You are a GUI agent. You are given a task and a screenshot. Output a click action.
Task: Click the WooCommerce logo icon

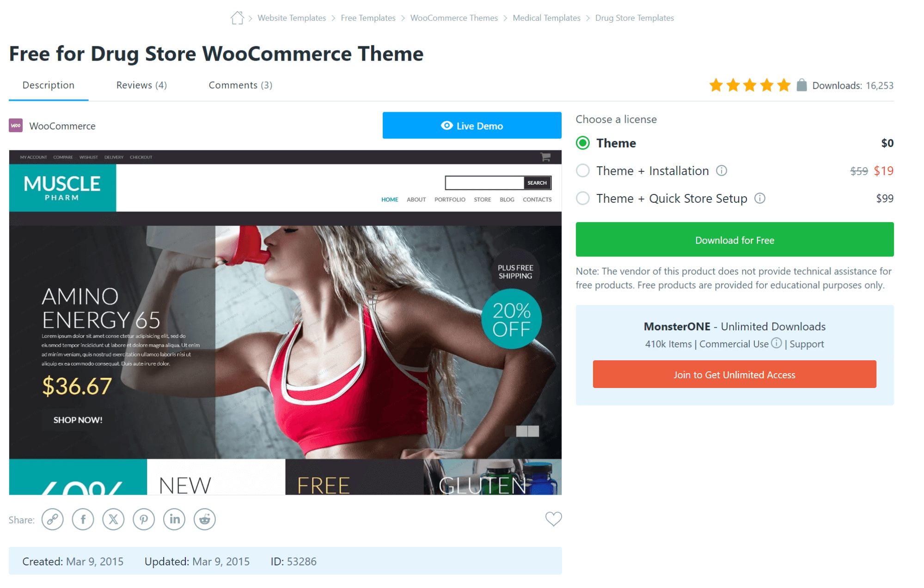[16, 126]
